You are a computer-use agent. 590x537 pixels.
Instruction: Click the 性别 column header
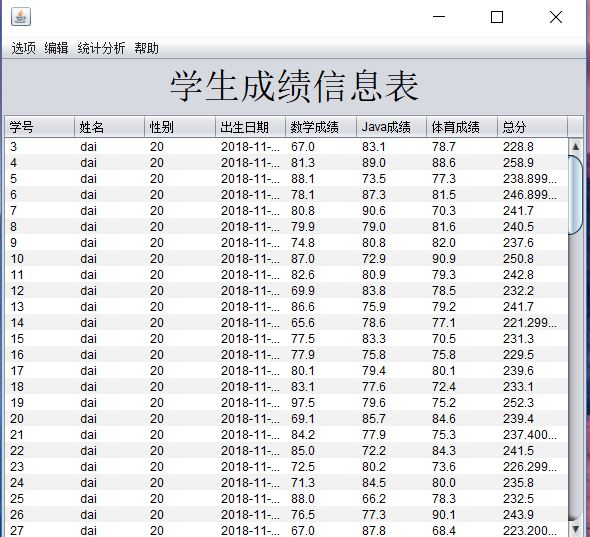coord(180,127)
